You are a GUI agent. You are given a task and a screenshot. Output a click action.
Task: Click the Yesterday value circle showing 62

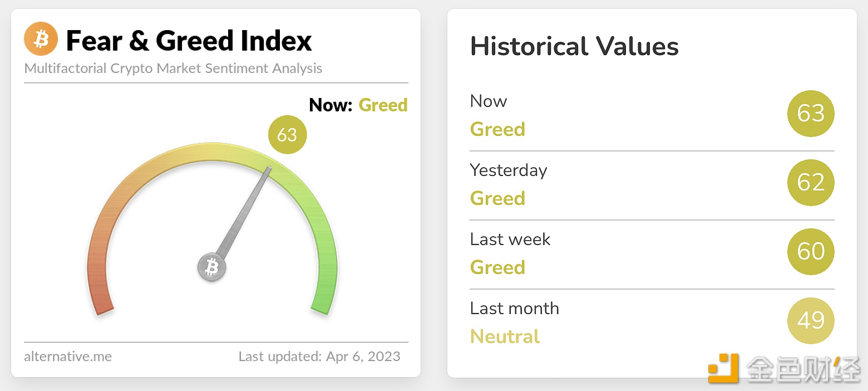click(811, 182)
